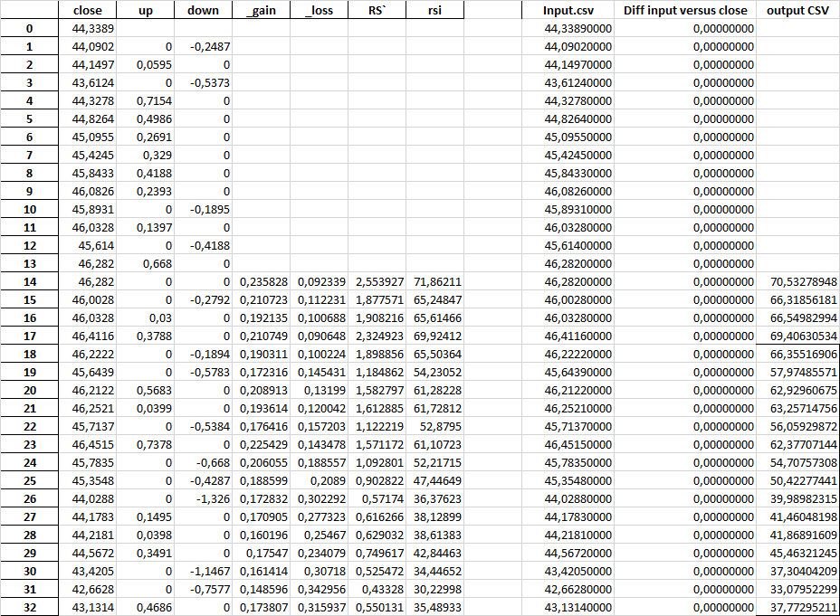840x616 pixels.
Task: Select the 'Input.csv' column header
Action: pos(568,10)
